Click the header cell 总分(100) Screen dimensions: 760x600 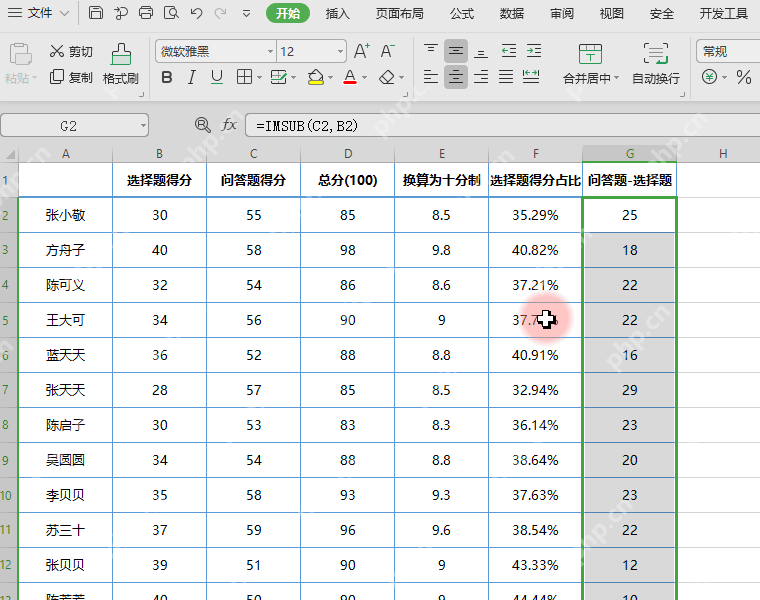(x=348, y=180)
